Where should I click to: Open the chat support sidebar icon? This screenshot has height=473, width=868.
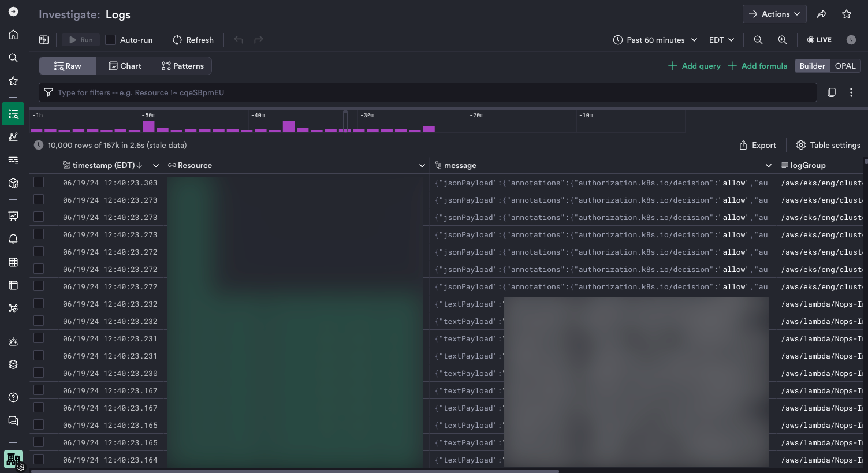tap(13, 420)
